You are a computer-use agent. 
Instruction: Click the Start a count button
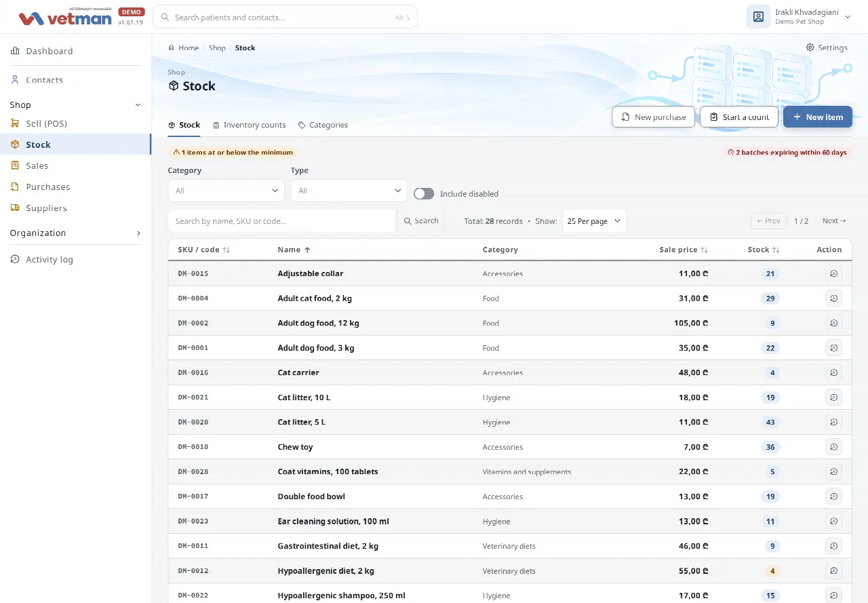point(739,117)
